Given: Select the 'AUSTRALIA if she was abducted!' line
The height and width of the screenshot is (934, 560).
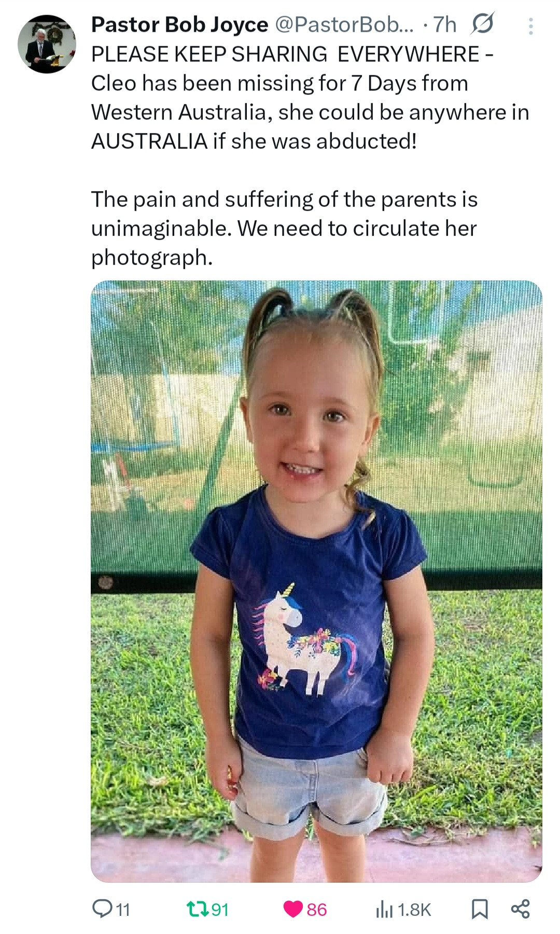Looking at the screenshot, I should tap(254, 141).
